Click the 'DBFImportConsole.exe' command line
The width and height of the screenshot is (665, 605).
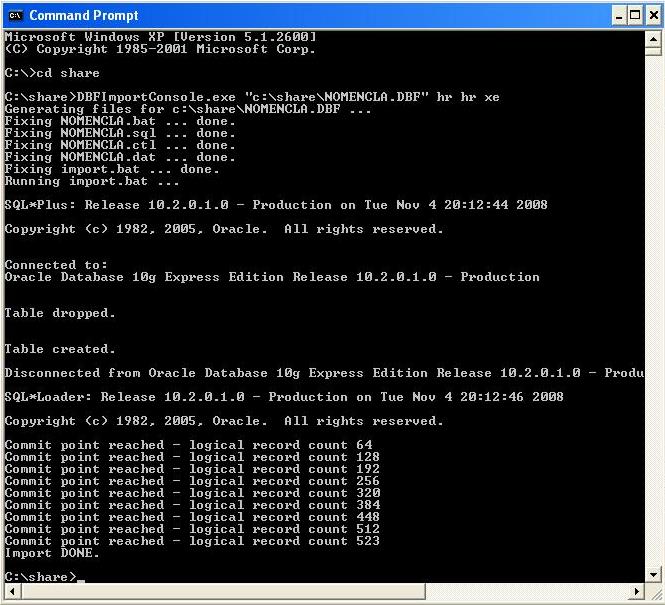point(252,97)
